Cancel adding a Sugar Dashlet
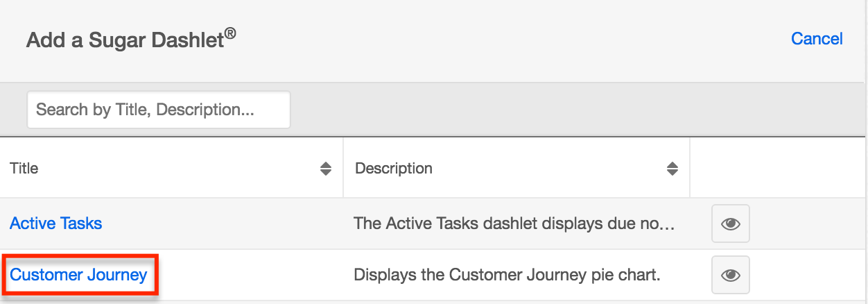 pyautogui.click(x=816, y=39)
